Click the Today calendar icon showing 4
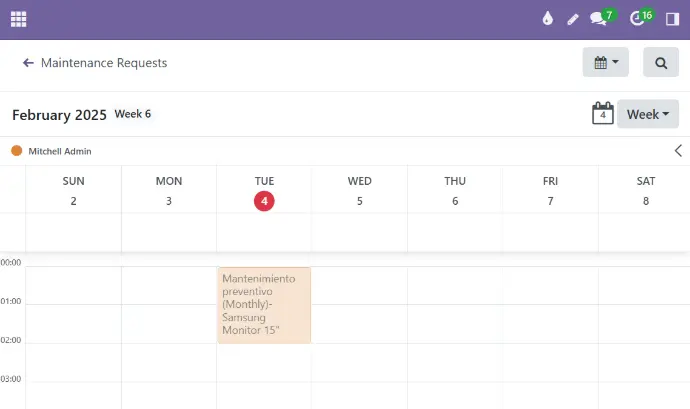 pos(602,114)
